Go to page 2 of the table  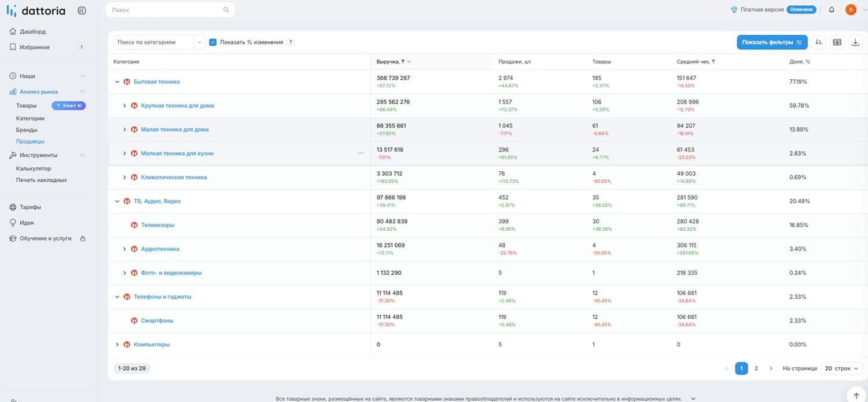756,368
